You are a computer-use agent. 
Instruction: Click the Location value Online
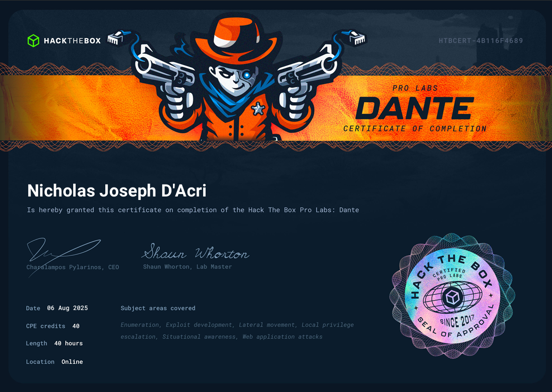point(72,362)
